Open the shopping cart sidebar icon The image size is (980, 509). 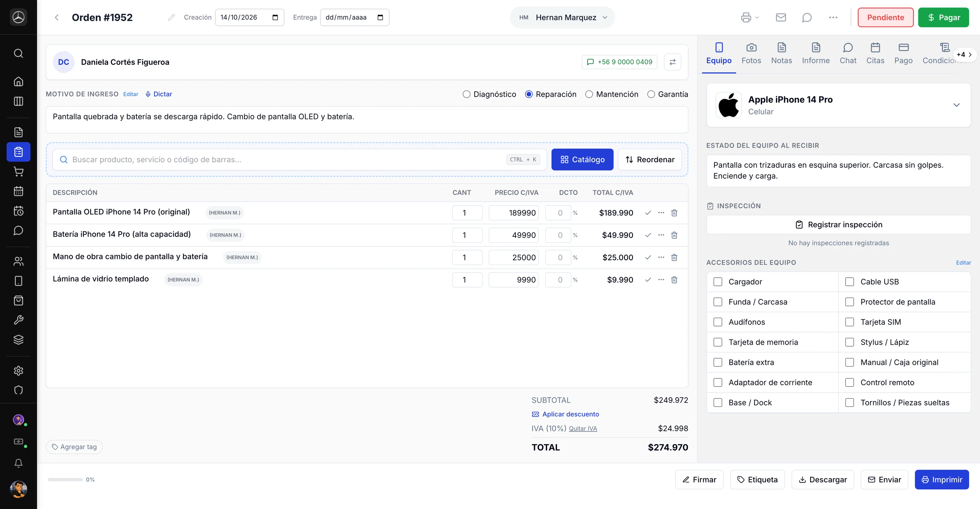coord(18,171)
